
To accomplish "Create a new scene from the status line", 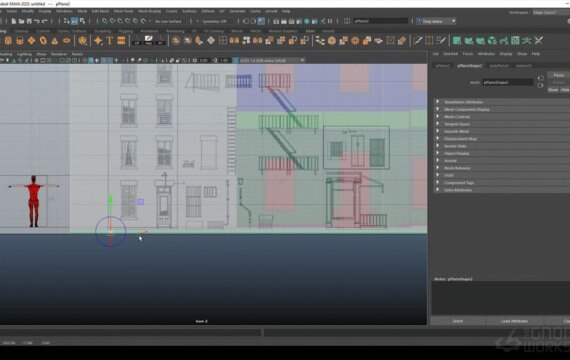I will pos(14,21).
